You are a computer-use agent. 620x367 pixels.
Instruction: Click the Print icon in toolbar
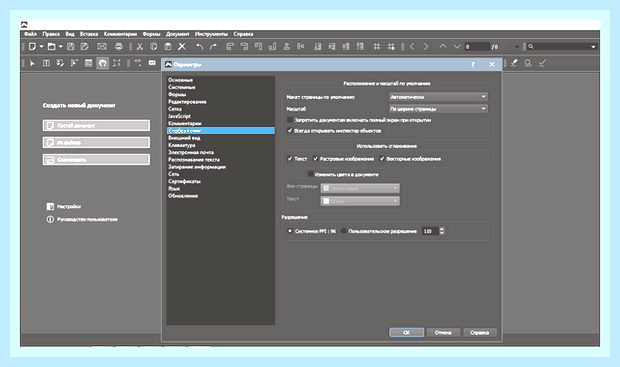click(119, 47)
